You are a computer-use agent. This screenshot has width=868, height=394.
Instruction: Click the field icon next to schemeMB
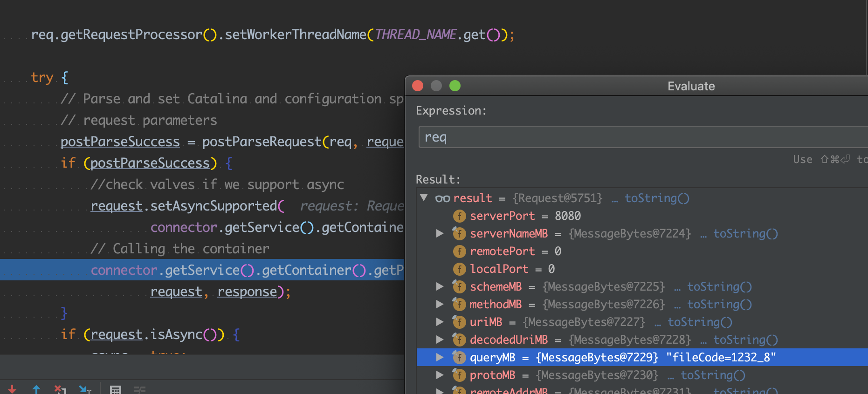459,287
